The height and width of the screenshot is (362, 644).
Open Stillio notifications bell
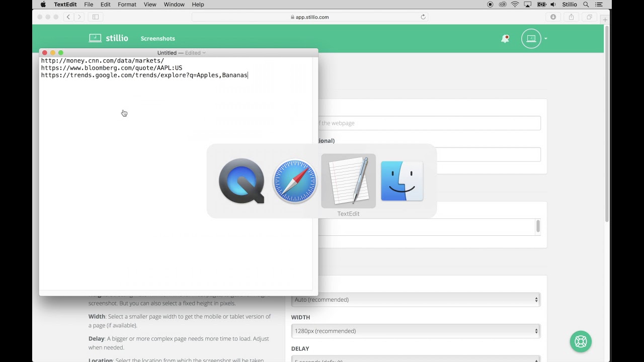pyautogui.click(x=505, y=39)
